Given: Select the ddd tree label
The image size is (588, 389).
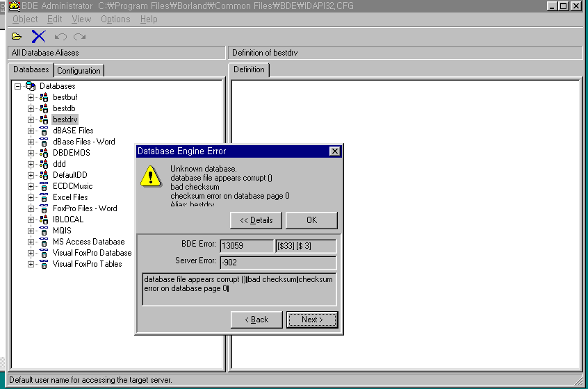Looking at the screenshot, I should click(x=59, y=164).
